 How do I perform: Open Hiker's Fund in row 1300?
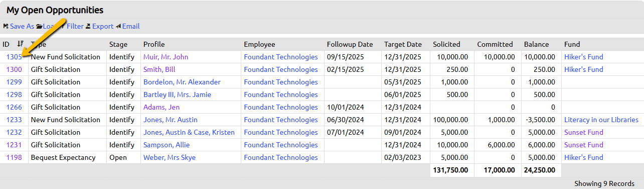point(584,69)
